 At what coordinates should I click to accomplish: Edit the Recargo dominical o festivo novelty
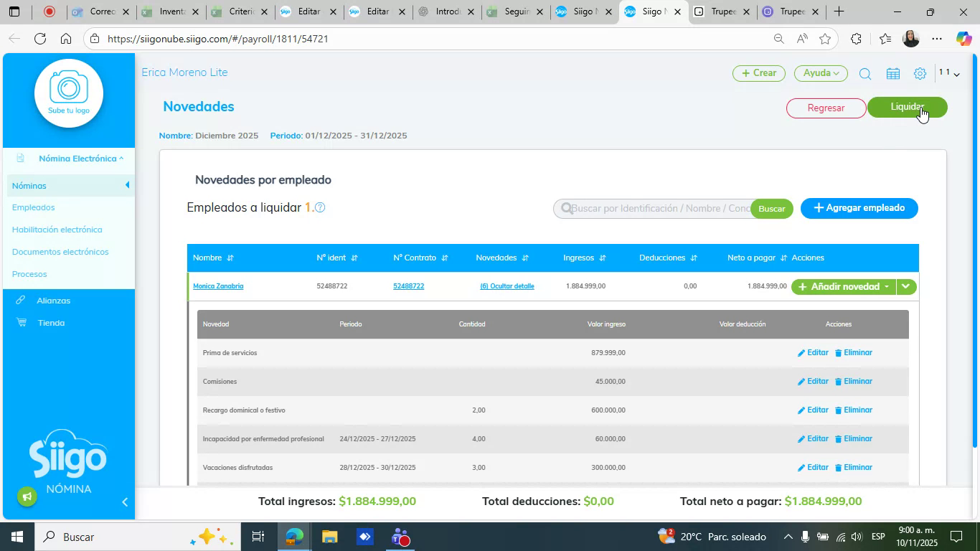(x=813, y=410)
